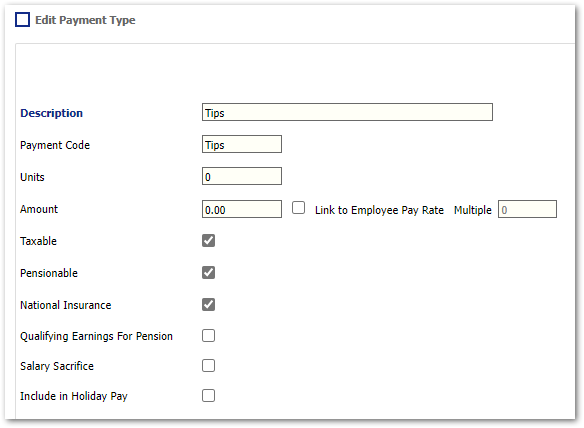
Task: Enable Link to Employee Pay Rate checkbox
Action: pos(298,208)
